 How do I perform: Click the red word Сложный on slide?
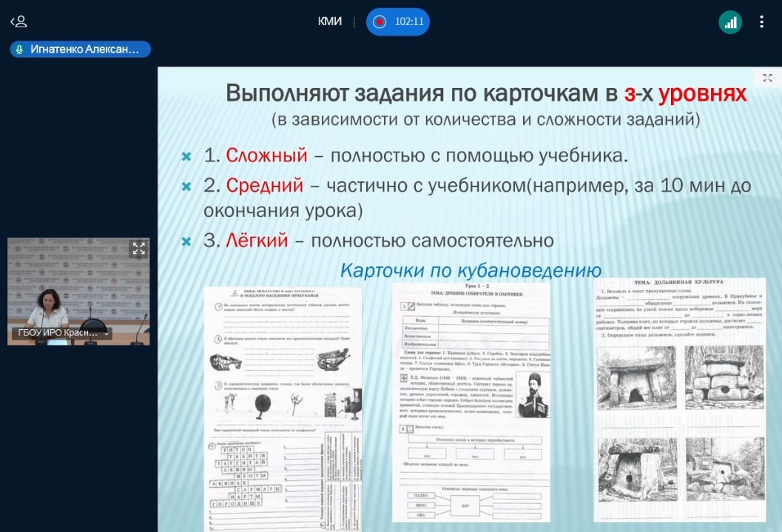(x=266, y=155)
